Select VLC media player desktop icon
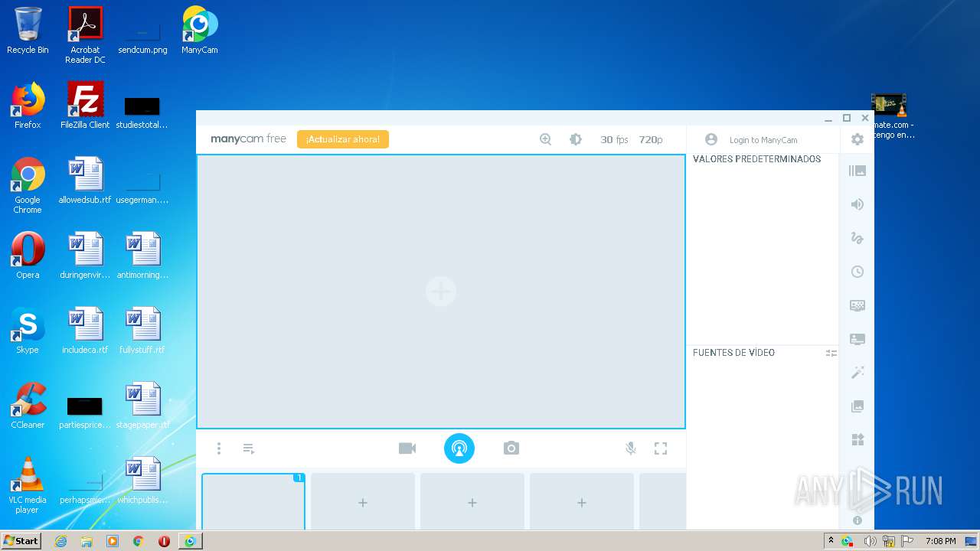 pyautogui.click(x=28, y=485)
